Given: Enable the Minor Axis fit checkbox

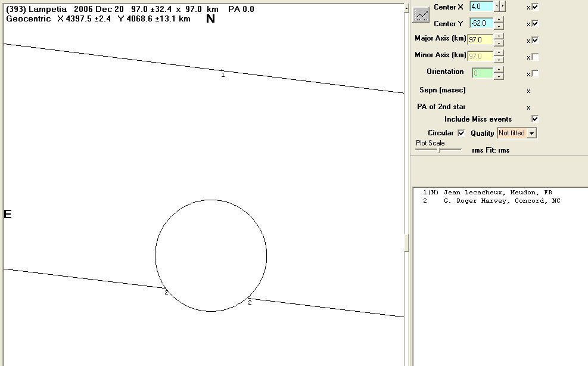Looking at the screenshot, I should pyautogui.click(x=535, y=57).
